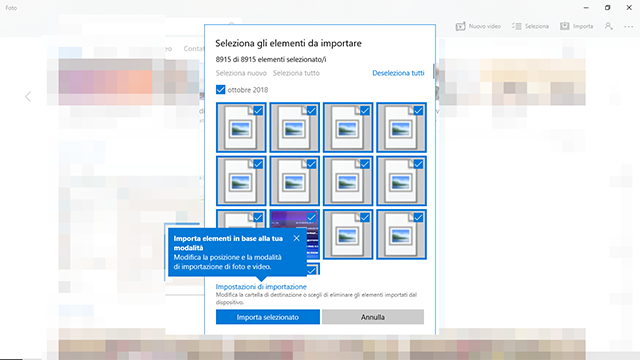Deselect fourth thumbnail in third row

click(x=402, y=234)
